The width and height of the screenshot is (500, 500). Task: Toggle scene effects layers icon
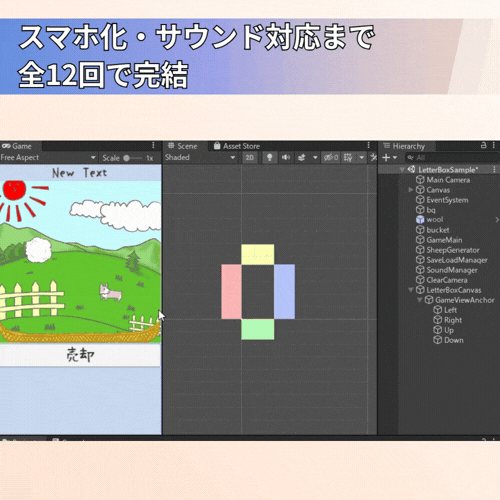(302, 157)
